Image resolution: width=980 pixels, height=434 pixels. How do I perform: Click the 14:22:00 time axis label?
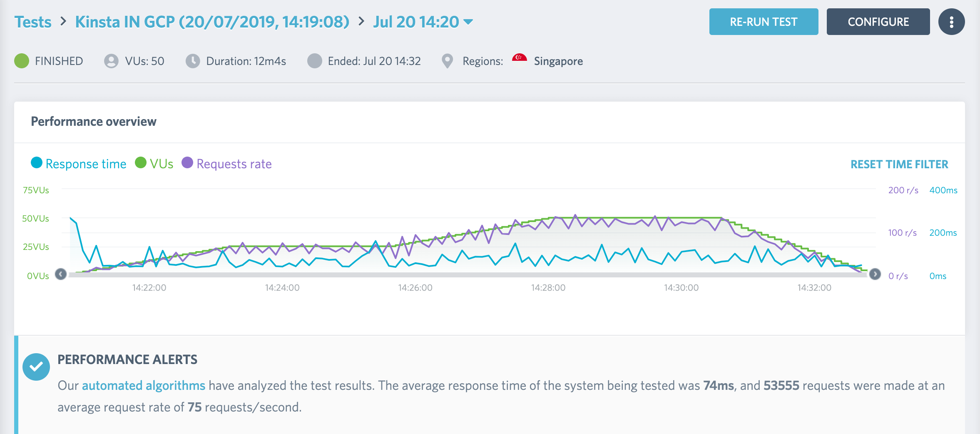(149, 287)
